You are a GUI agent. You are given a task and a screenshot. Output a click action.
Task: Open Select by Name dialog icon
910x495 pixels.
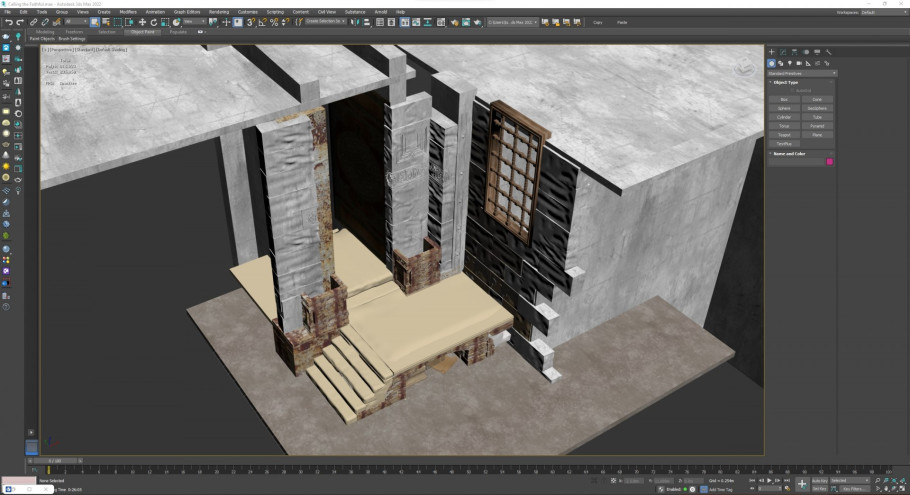106,22
